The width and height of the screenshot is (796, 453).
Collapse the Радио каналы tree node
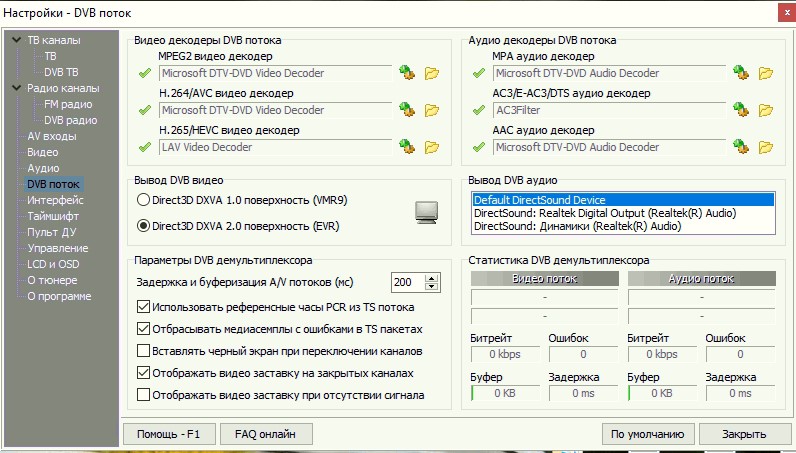[16, 88]
